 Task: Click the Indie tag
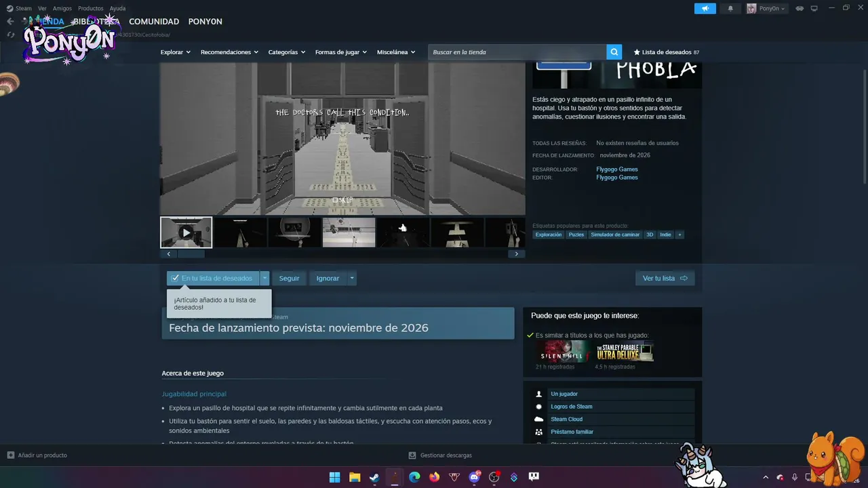pyautogui.click(x=665, y=235)
